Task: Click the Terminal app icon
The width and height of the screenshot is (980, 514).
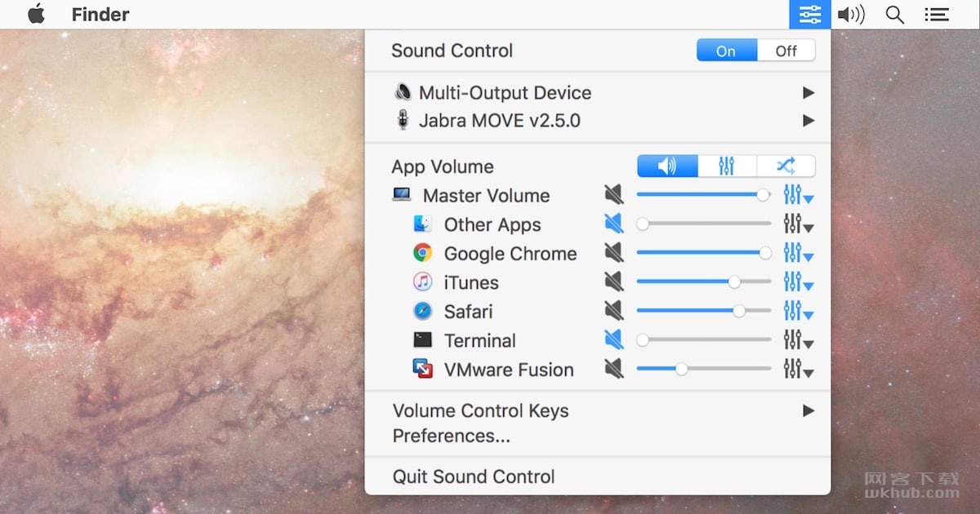Action: (x=422, y=340)
